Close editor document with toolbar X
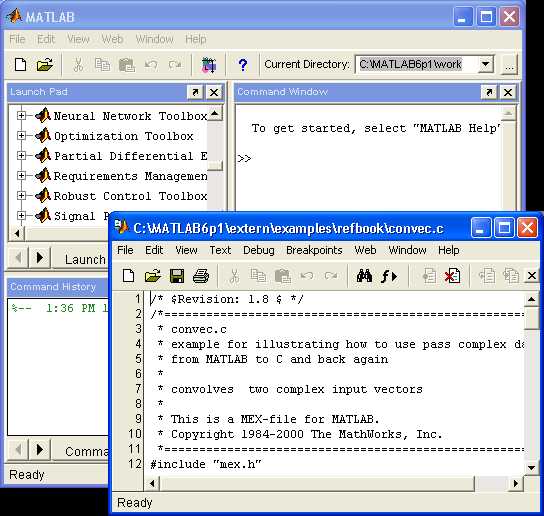The width and height of the screenshot is (544, 516). (532, 276)
